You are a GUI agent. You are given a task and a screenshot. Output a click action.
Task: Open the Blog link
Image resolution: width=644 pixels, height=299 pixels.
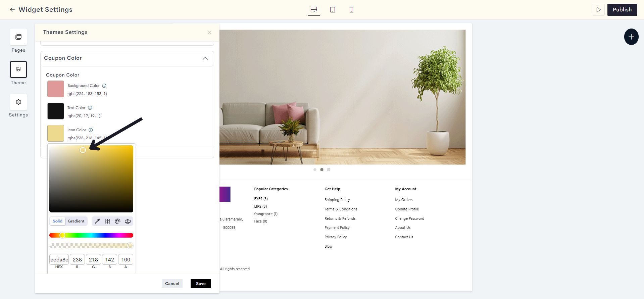coord(328,246)
